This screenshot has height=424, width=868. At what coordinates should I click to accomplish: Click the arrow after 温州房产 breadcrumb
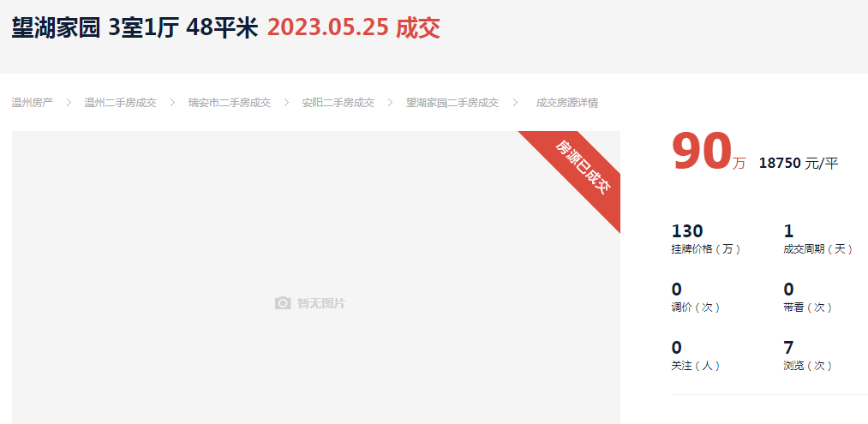(69, 103)
